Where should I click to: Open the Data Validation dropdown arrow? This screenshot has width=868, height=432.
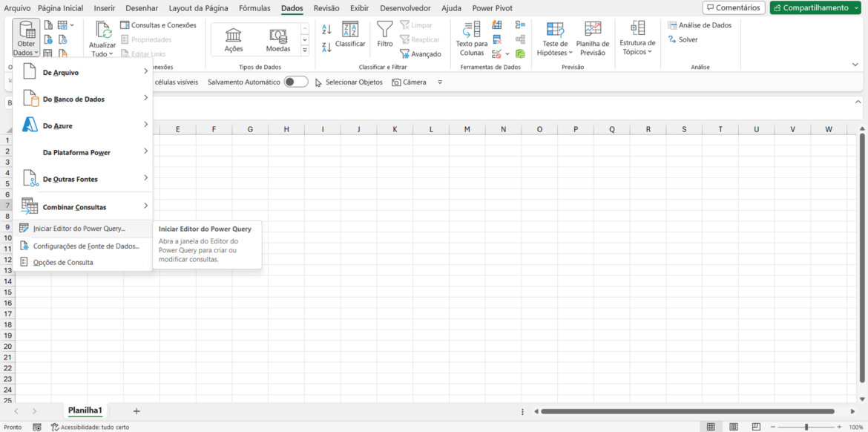tap(507, 54)
